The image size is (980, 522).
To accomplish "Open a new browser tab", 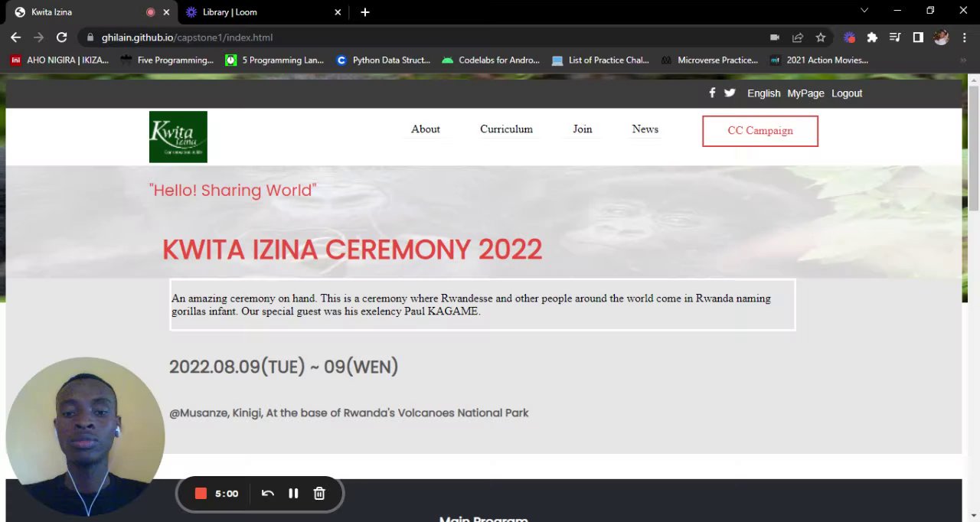I will 365,11.
